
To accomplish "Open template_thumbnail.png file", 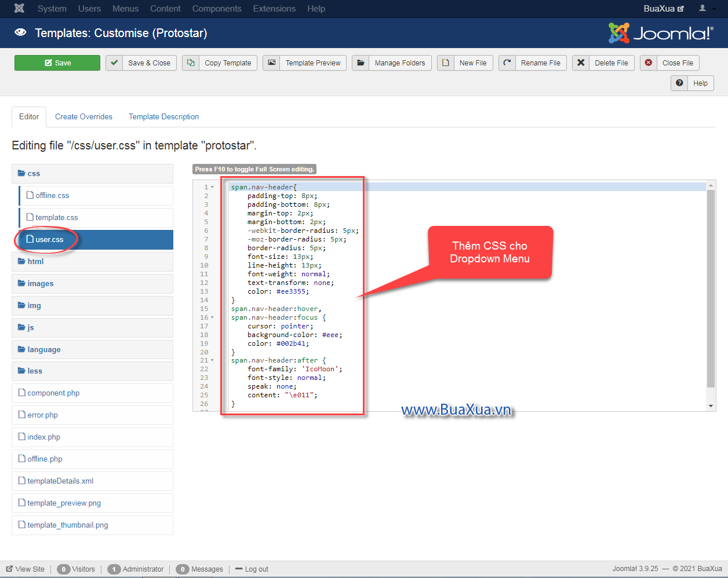I will pyautogui.click(x=92, y=525).
